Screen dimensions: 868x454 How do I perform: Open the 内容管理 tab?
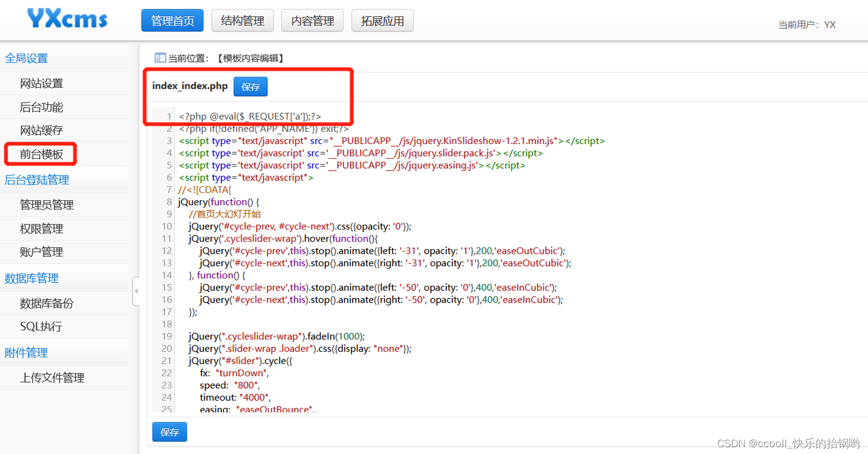point(313,21)
